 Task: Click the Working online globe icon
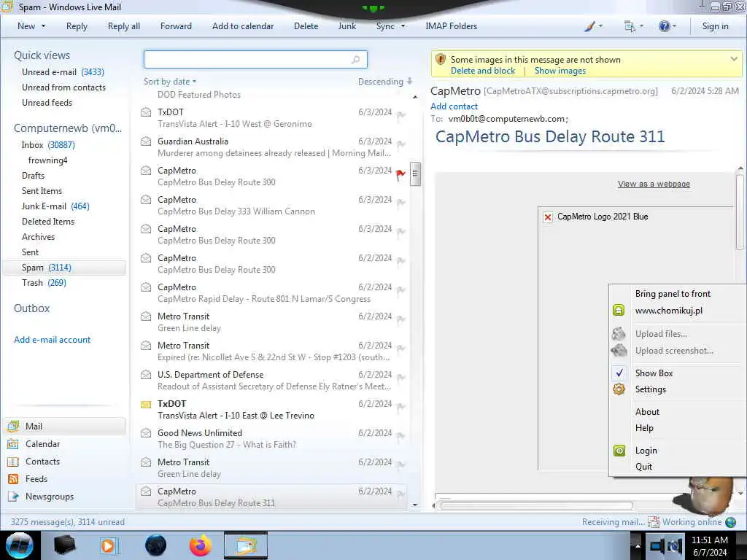(x=730, y=522)
